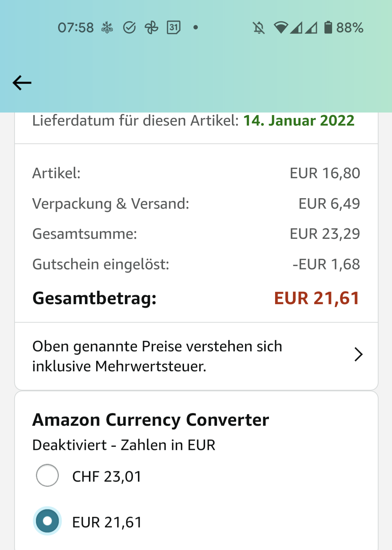
Task: Open the inklusive Mehrwertsteuer price note
Action: (157, 356)
